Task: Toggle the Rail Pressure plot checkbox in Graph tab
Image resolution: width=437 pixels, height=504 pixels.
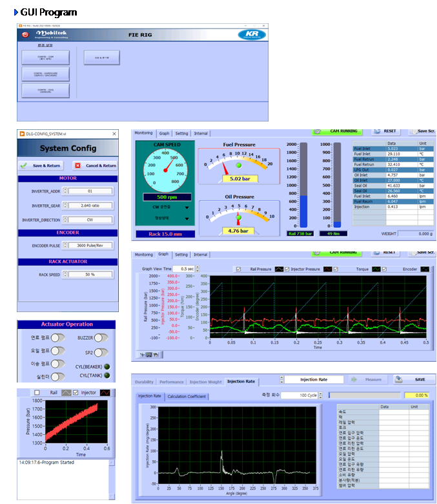Action: (x=239, y=269)
